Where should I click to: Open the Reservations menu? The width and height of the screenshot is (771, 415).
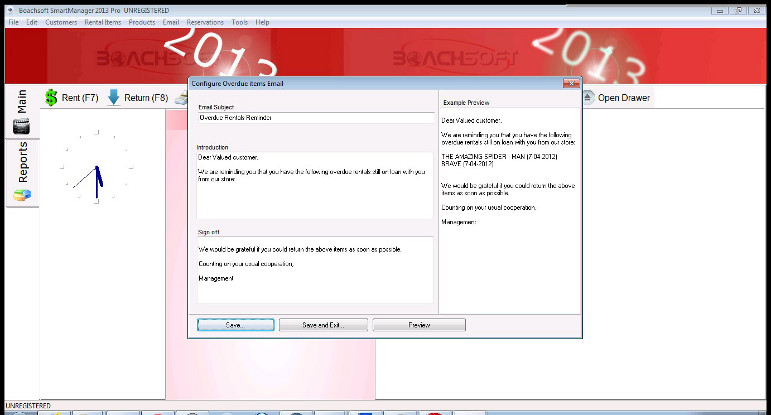205,22
